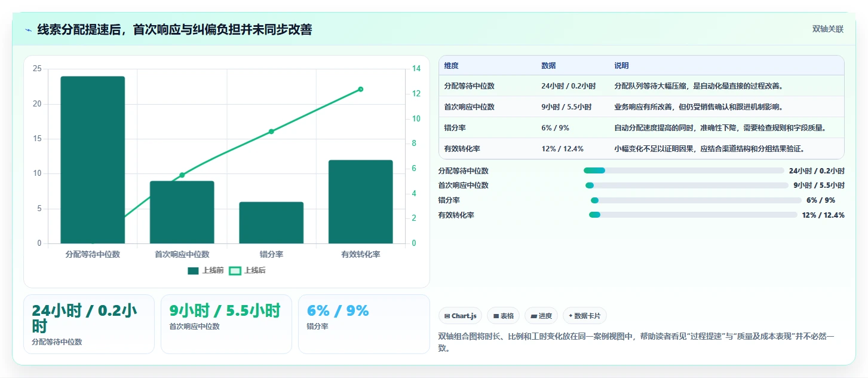Select the 进度 tag

pyautogui.click(x=541, y=316)
